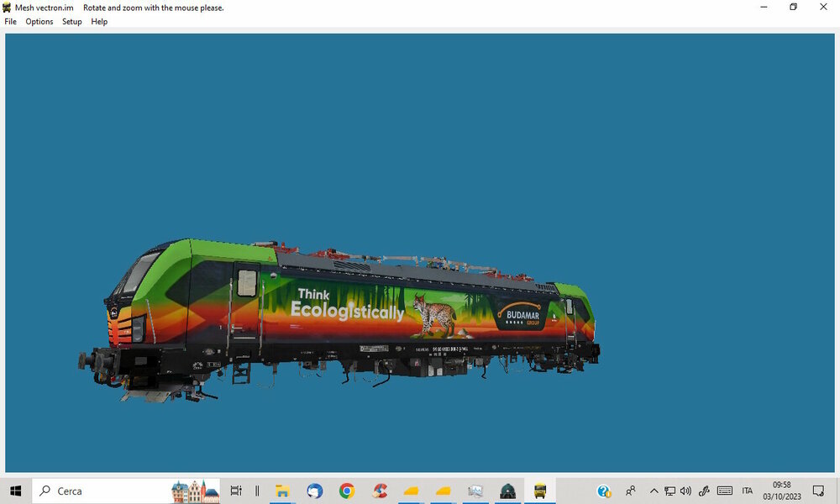Click the blue help question-mark tray icon
The height and width of the screenshot is (504, 840).
pyautogui.click(x=604, y=491)
